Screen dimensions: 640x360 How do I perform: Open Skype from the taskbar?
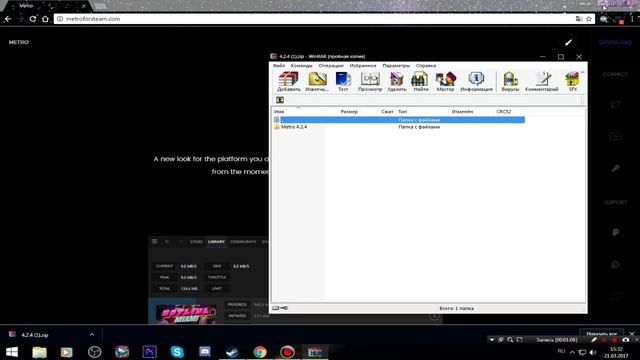coord(177,352)
